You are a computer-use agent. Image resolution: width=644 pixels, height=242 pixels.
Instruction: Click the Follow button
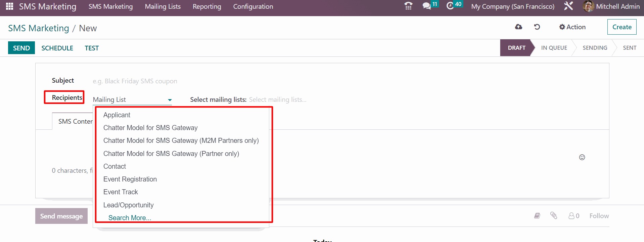point(599,216)
